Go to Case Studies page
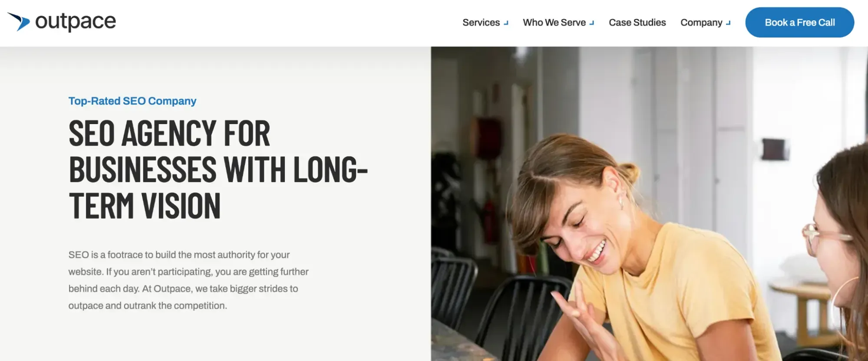The image size is (868, 361). [x=637, y=23]
